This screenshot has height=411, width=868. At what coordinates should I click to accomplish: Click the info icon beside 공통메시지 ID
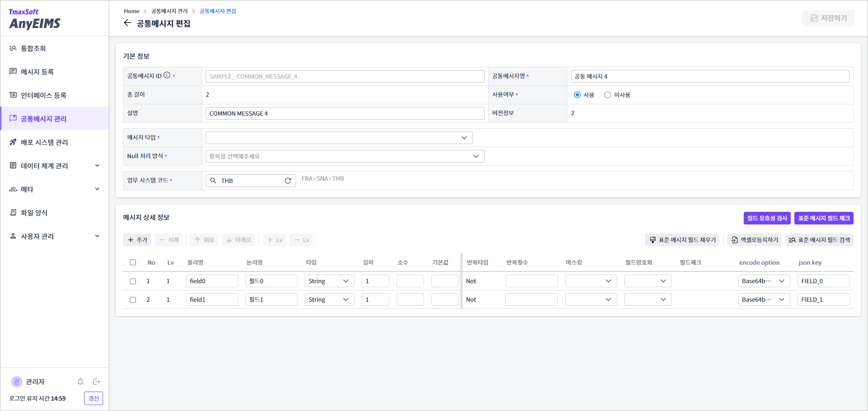(x=167, y=75)
